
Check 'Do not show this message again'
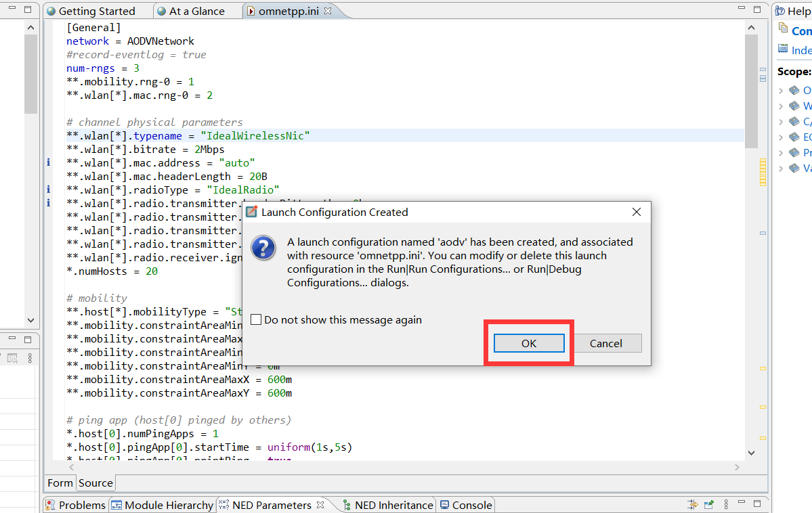[x=256, y=319]
